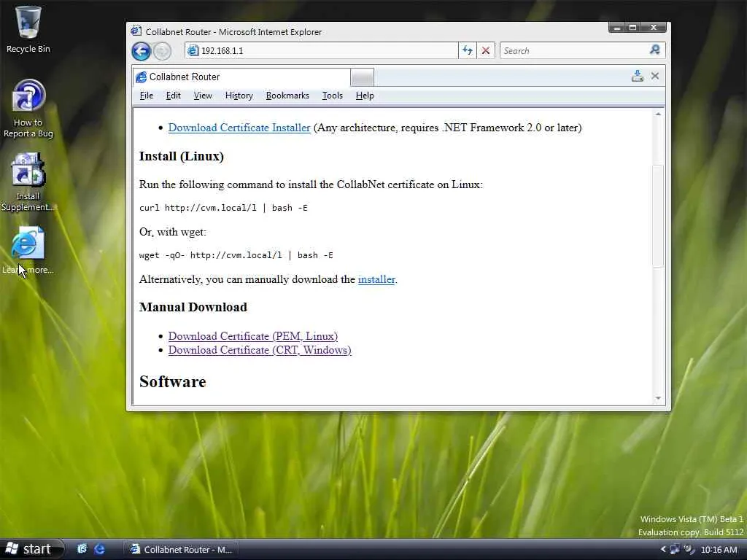Open the Help menu
The image size is (747, 560).
pyautogui.click(x=365, y=96)
